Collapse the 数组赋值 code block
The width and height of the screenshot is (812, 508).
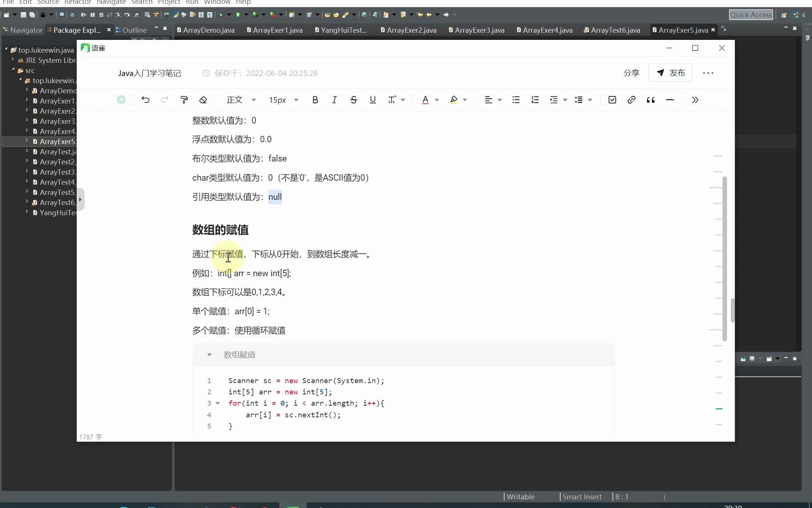tap(209, 355)
